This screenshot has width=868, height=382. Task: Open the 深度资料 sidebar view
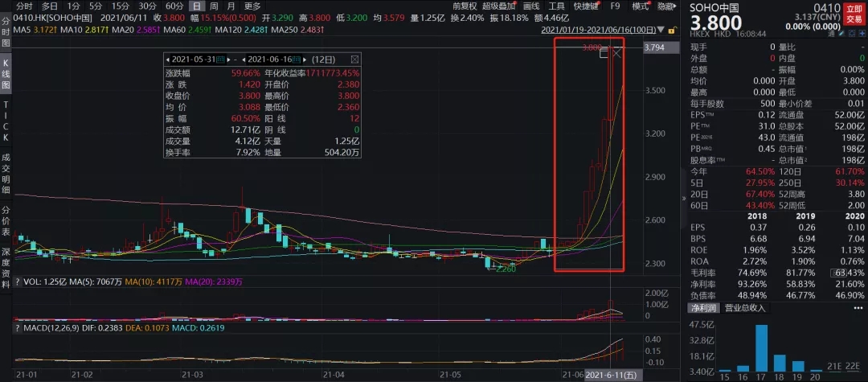tap(6, 269)
